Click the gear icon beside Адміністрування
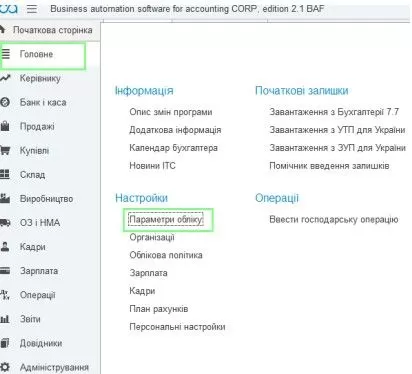Image resolution: width=412 pixels, height=374 pixels. [5, 367]
